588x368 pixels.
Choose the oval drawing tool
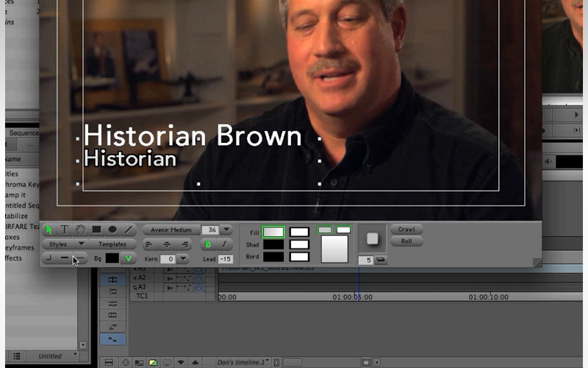point(112,230)
